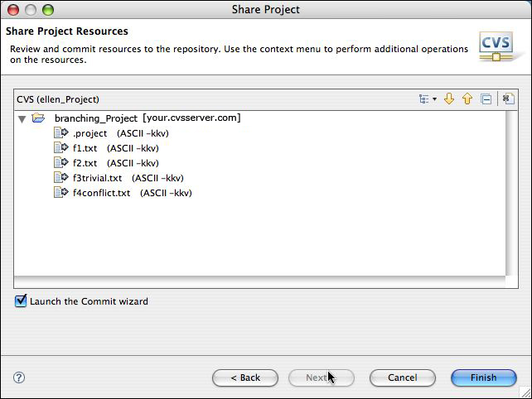The image size is (532, 399).
Task: Select the f2.txt file entry
Action: [x=85, y=163]
